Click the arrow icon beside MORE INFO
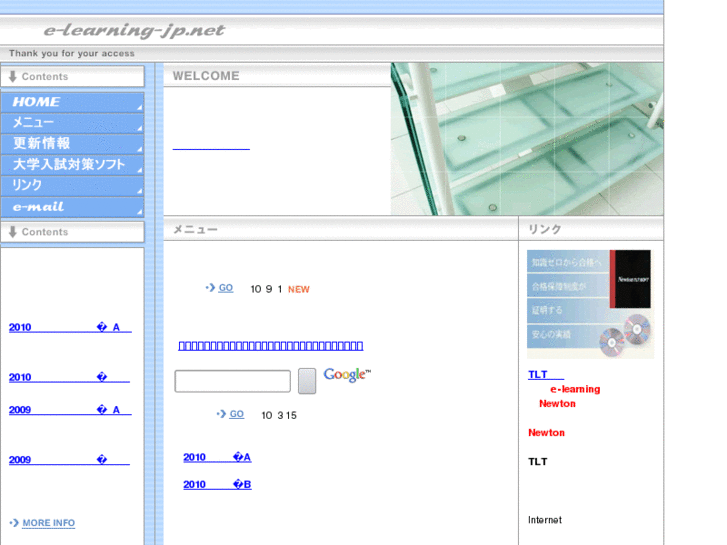727x545 pixels. [x=14, y=523]
